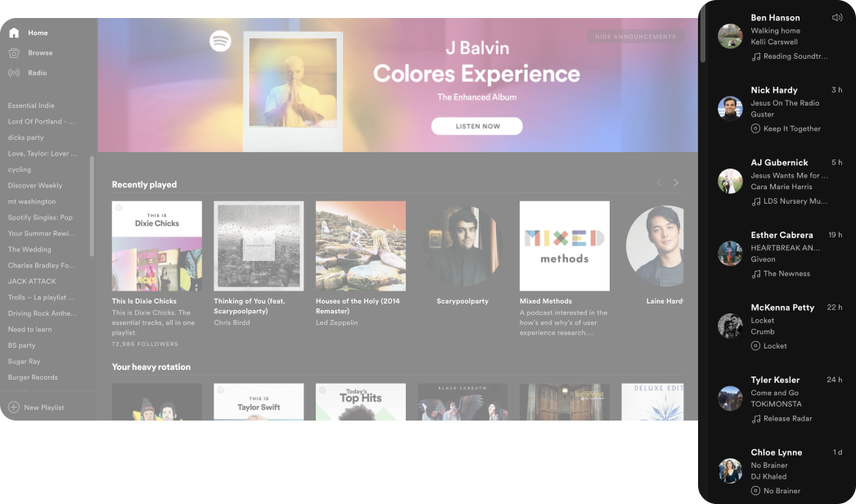Open Nick Hardy's profile avatar
The width and height of the screenshot is (856, 504).
[x=730, y=108]
